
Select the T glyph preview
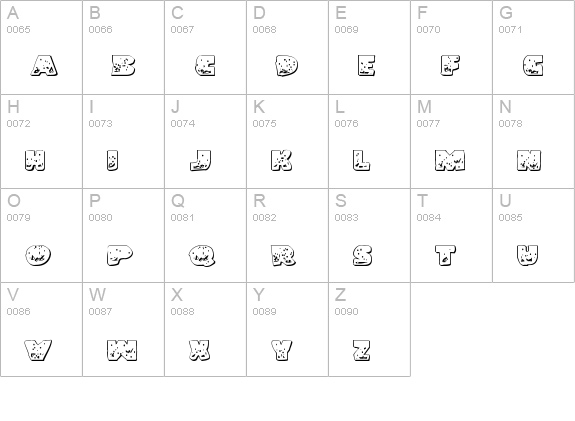click(445, 255)
